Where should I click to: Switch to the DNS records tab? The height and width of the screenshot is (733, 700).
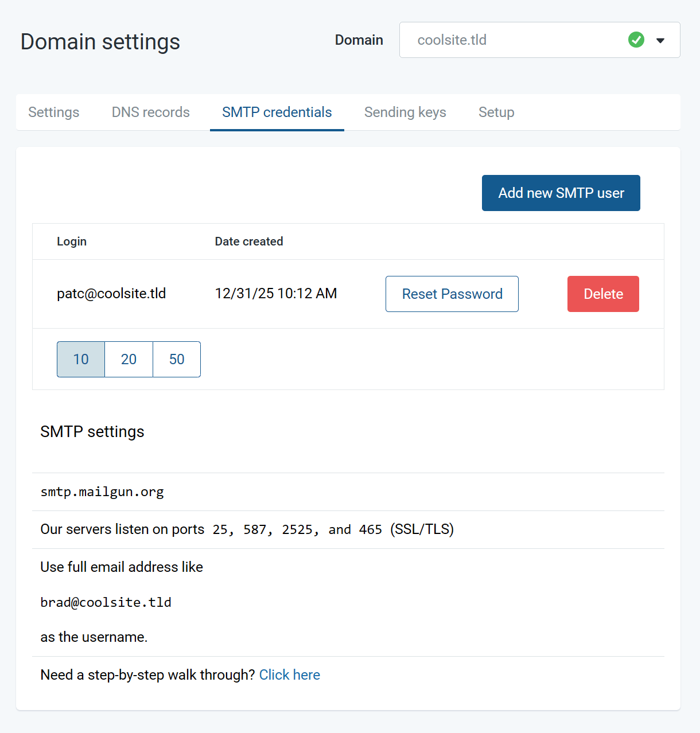150,112
